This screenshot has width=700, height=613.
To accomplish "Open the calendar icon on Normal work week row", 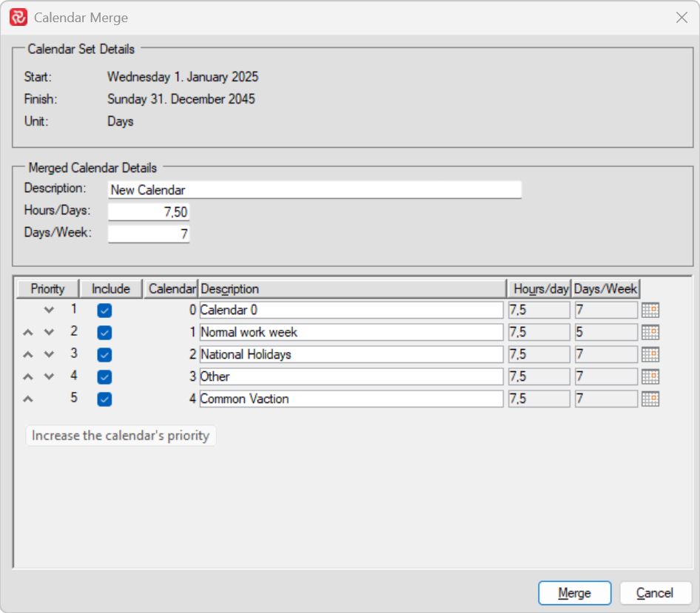I will click(650, 332).
